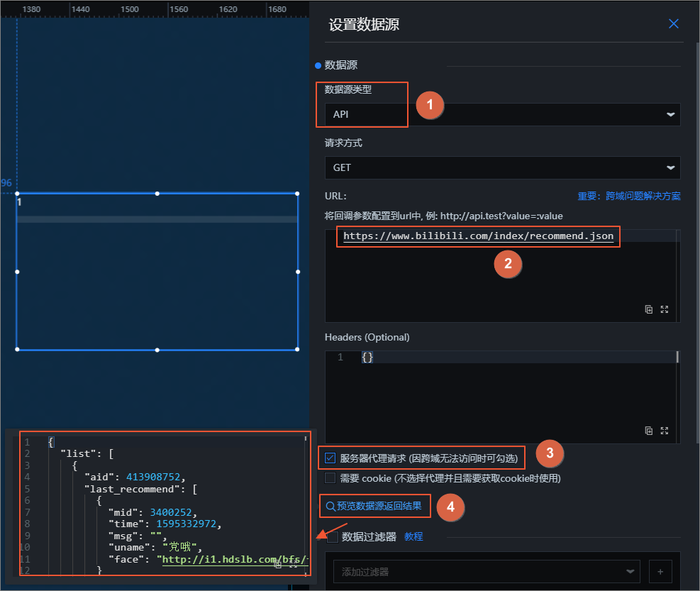Open 重要：跨域问题解决方案 link

(x=628, y=196)
